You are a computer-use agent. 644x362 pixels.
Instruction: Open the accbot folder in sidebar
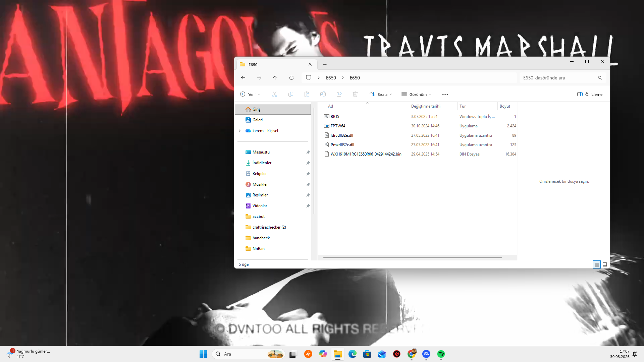pyautogui.click(x=273, y=217)
